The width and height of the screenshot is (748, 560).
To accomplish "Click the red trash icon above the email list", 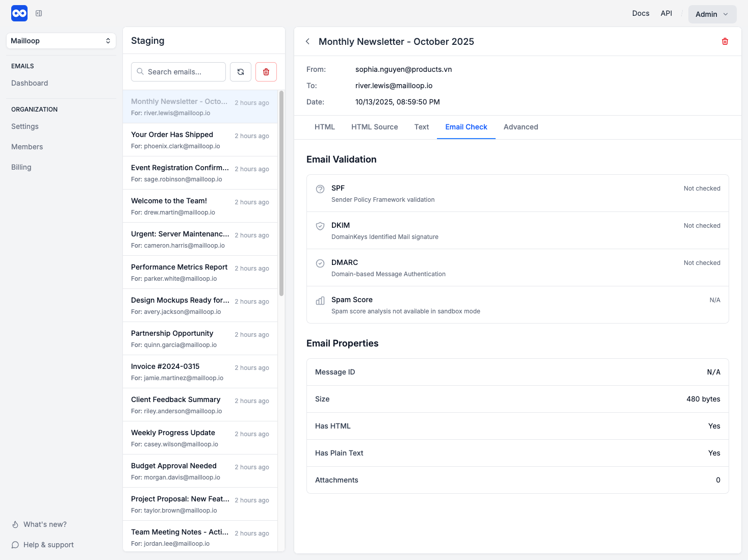I will tap(266, 72).
